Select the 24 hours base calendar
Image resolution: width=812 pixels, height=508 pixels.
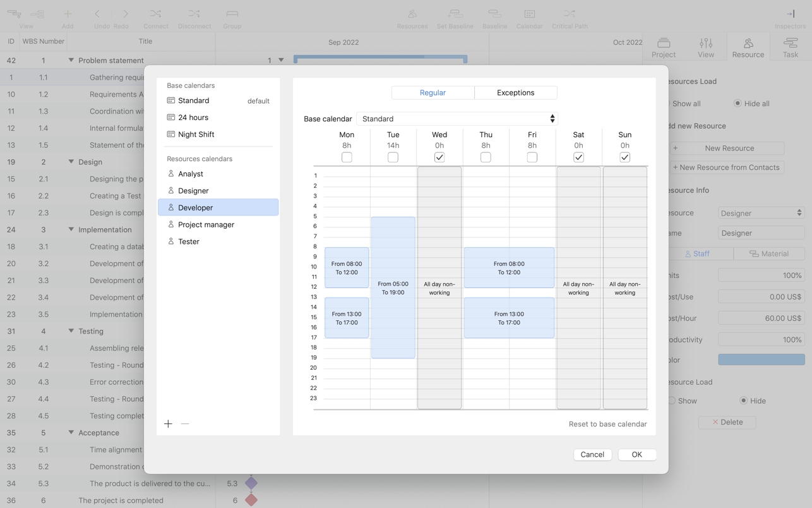point(218,118)
